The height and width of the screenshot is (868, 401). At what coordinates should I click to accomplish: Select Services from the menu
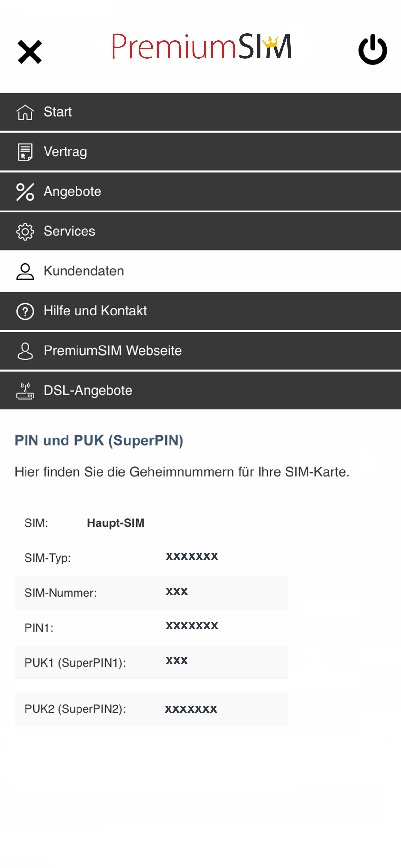pos(69,231)
